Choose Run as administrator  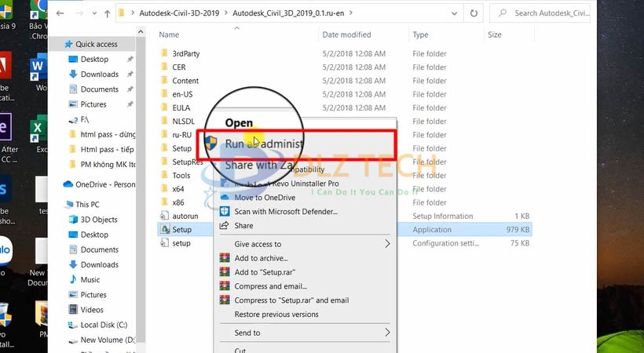(x=296, y=144)
